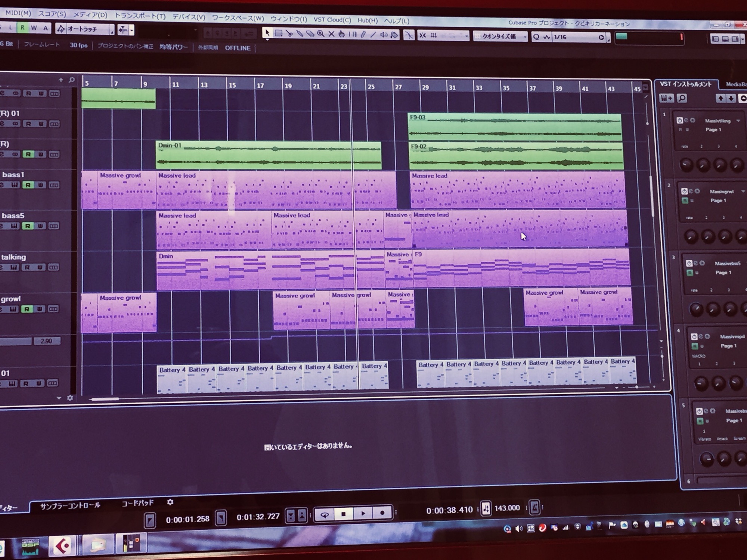The height and width of the screenshot is (560, 747).
Task: Expand the Massivgrwl instrument dropdown
Action: [x=743, y=192]
